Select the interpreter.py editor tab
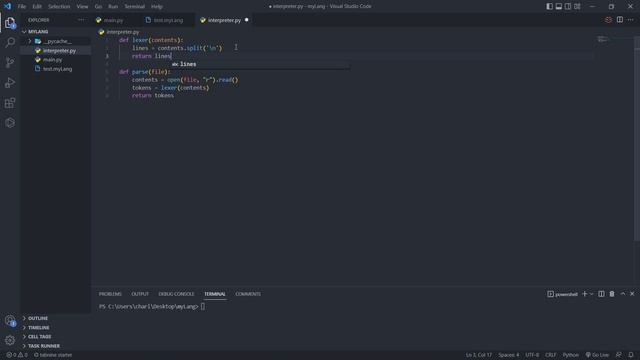 click(x=224, y=20)
